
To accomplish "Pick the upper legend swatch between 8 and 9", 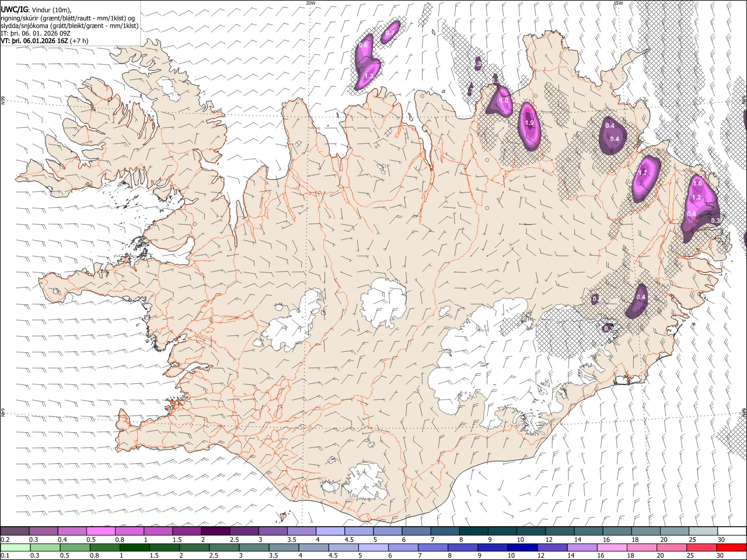I will (x=473, y=531).
